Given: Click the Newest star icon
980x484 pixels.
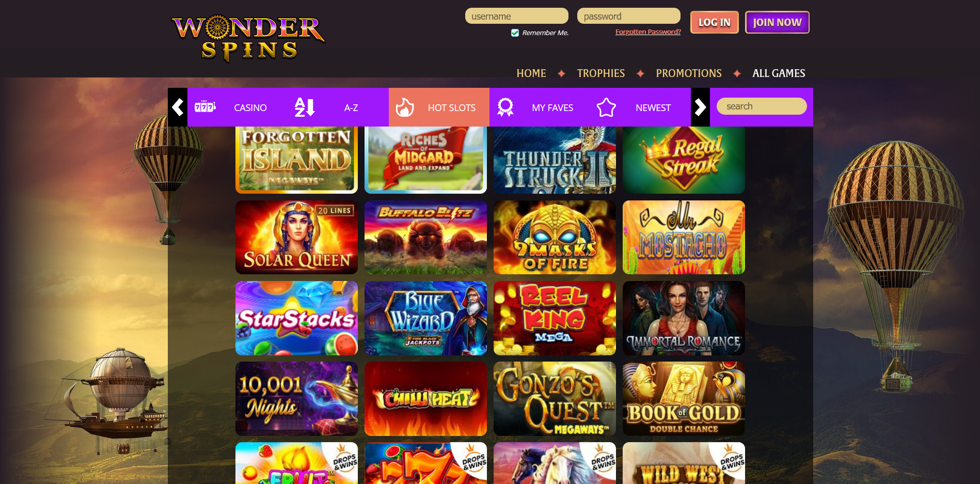Looking at the screenshot, I should (606, 107).
